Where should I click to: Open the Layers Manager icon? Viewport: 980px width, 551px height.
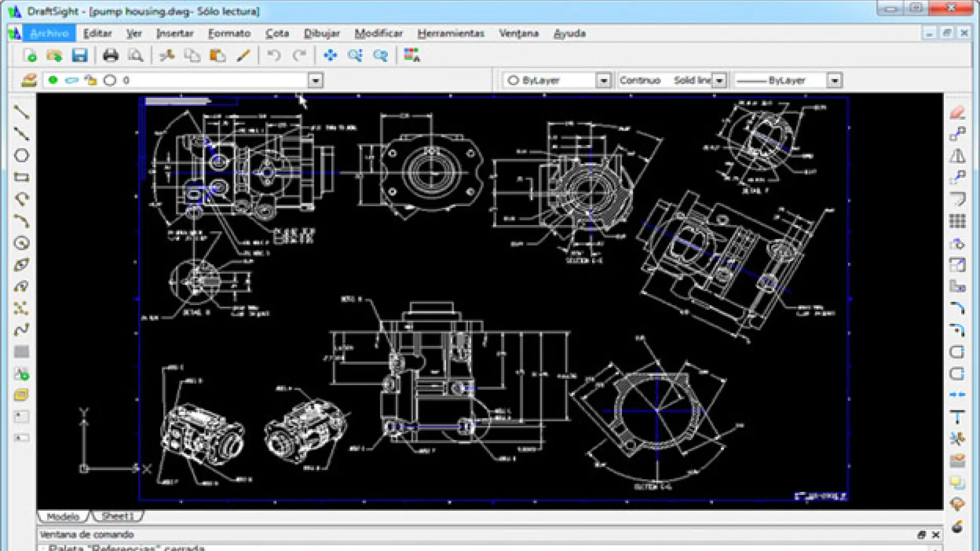coord(29,80)
